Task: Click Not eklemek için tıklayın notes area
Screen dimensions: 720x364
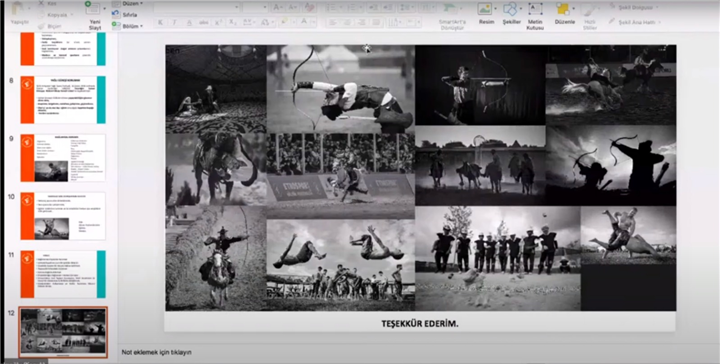Action: [157, 352]
